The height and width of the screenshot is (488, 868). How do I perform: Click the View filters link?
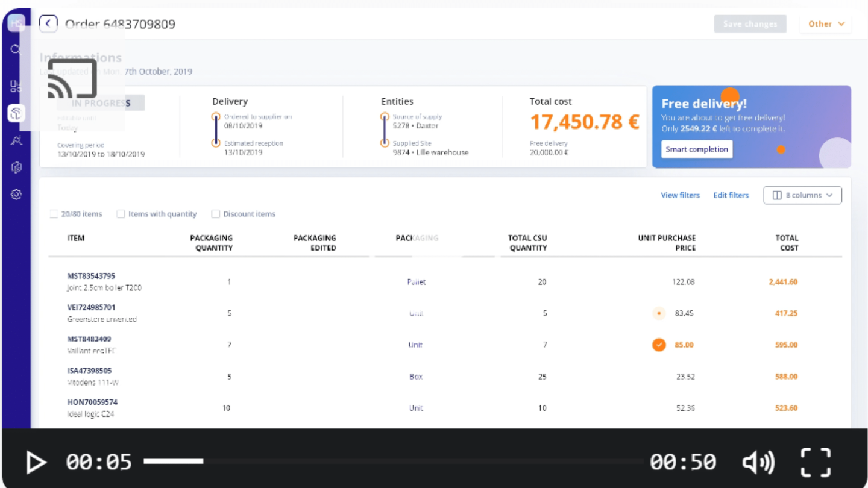tap(680, 195)
